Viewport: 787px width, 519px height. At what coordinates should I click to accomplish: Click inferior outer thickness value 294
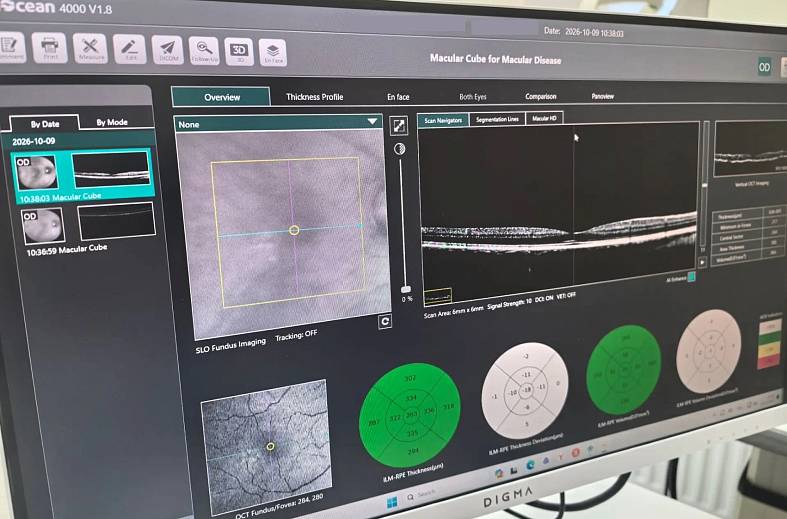pos(413,451)
